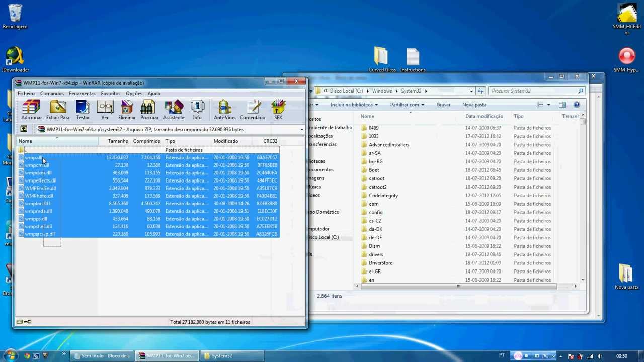Toggle the preview pane icon in Explorer
The width and height of the screenshot is (644, 362).
[x=562, y=105]
